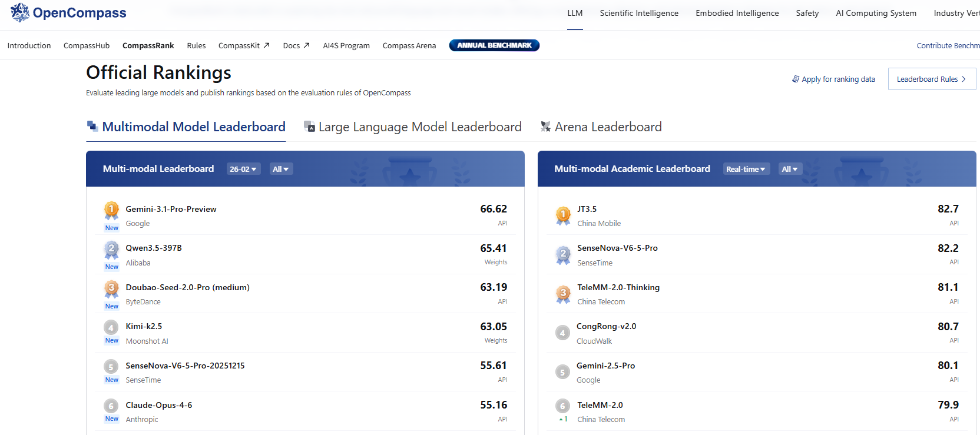Click the Weights label under Kimi-k2.5 score

coord(496,340)
